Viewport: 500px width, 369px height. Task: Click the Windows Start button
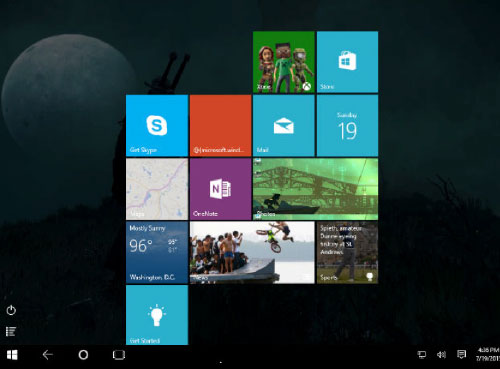tap(12, 355)
